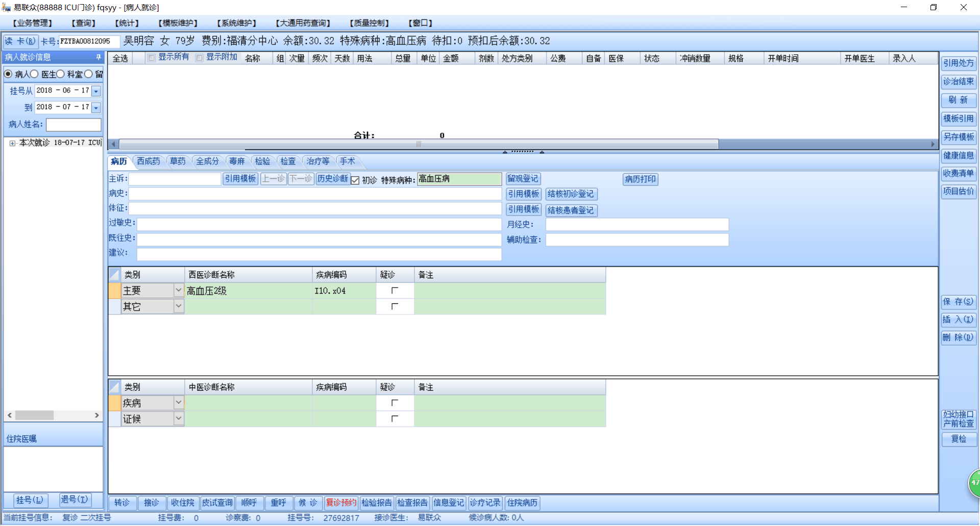Click 引用模板 beside the 主诉 field
Screen dimensions: 980x526
tap(240, 179)
